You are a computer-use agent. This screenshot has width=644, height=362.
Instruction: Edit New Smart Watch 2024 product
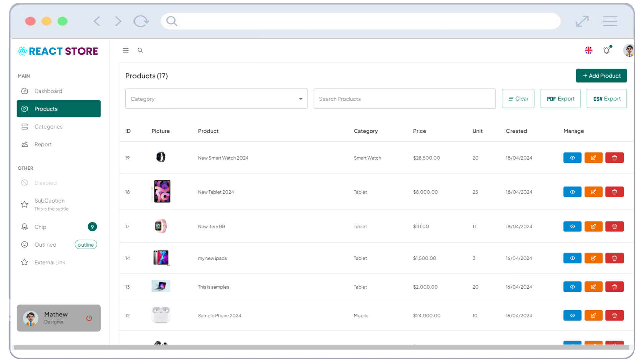[x=593, y=158]
